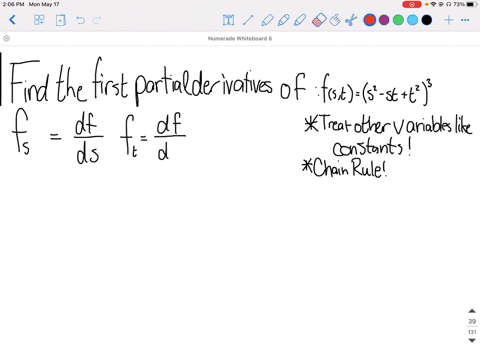Screen dimensions: 480x360
Task: Pick the green ink color
Action: (398, 20)
